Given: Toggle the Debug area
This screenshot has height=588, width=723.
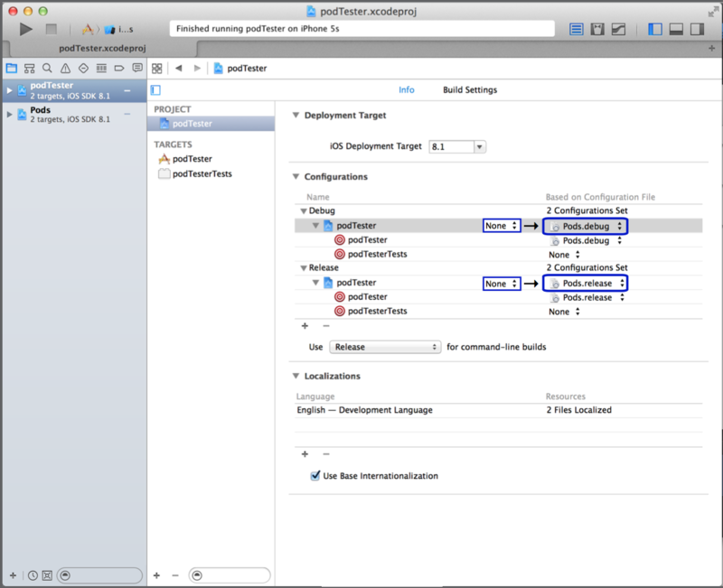Looking at the screenshot, I should click(x=676, y=29).
